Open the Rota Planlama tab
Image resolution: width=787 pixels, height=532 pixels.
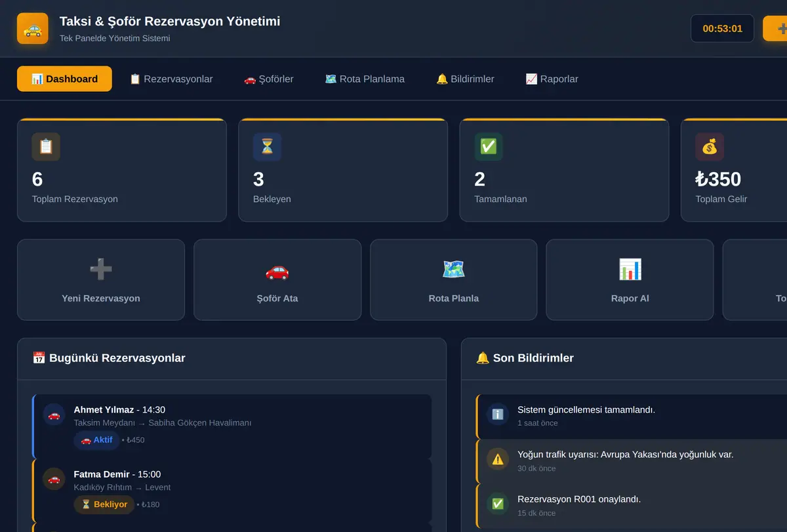click(x=365, y=79)
